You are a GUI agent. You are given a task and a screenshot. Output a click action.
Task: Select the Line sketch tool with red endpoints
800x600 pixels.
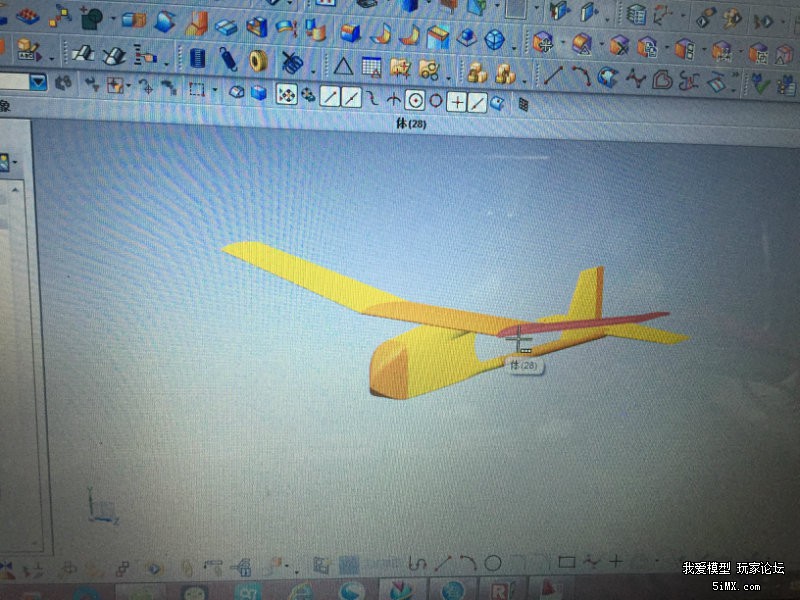(x=553, y=74)
